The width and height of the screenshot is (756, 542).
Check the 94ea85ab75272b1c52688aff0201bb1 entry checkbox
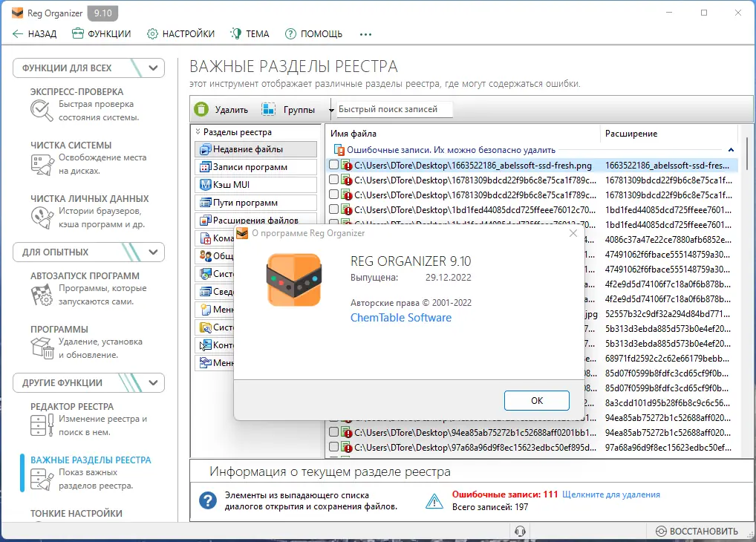333,432
